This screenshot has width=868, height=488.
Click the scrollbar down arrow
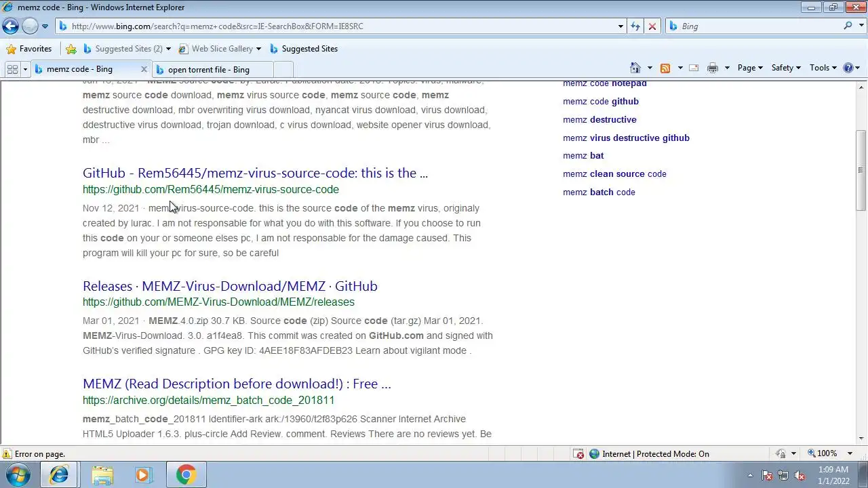point(861,439)
